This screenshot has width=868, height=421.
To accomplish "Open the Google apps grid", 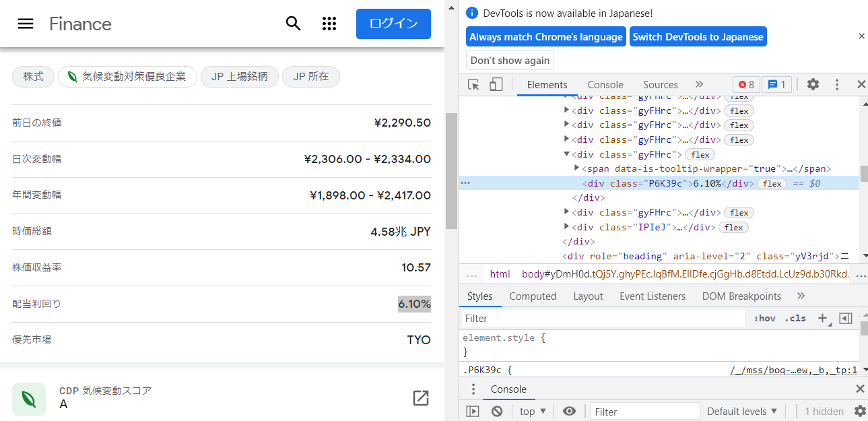I will 329,24.
